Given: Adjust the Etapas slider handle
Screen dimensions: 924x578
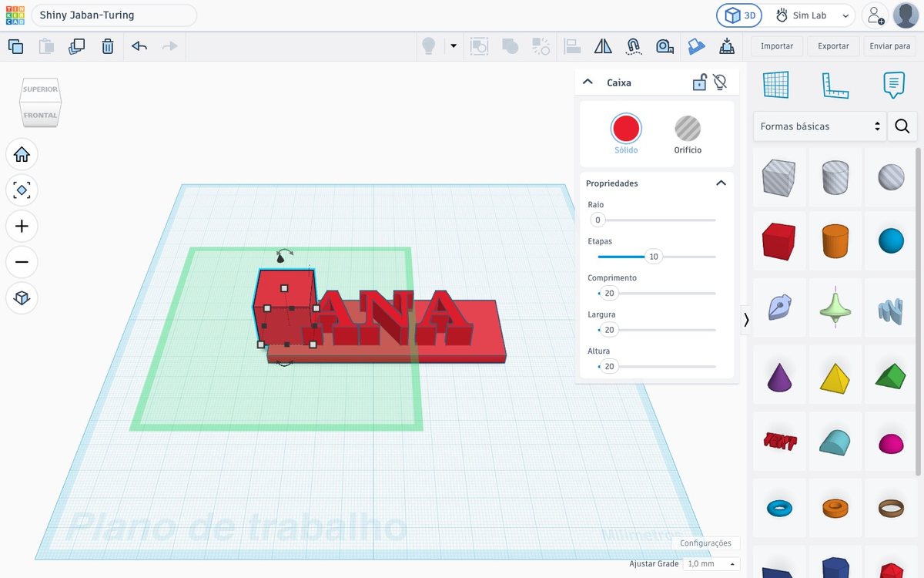Looking at the screenshot, I should [654, 257].
